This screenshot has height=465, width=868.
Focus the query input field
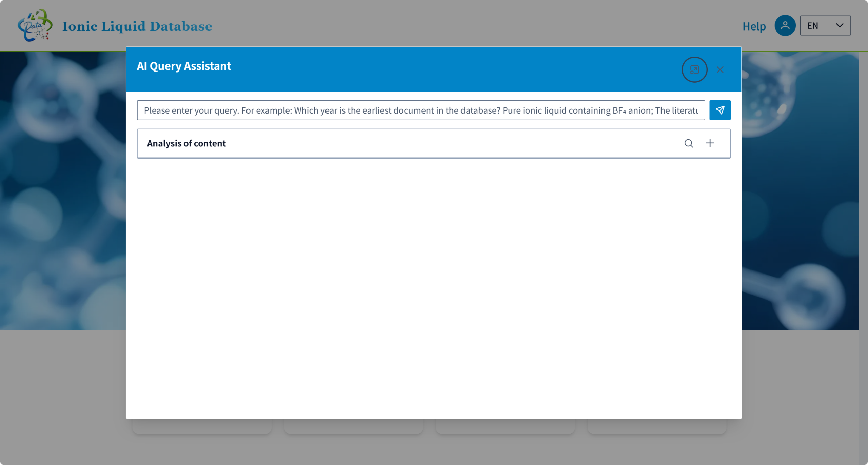[421, 110]
